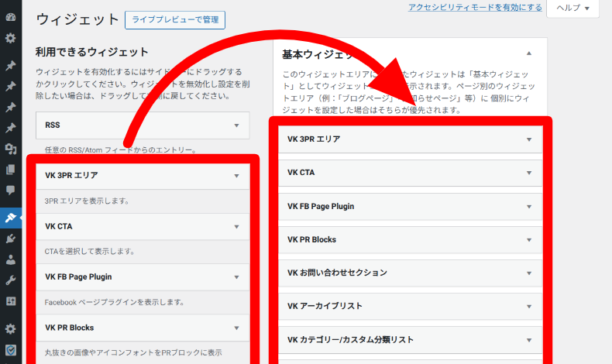Viewport: 612px width, 364px height.
Task: Click the pushpin icon directly below upper gear
Action: [11, 65]
